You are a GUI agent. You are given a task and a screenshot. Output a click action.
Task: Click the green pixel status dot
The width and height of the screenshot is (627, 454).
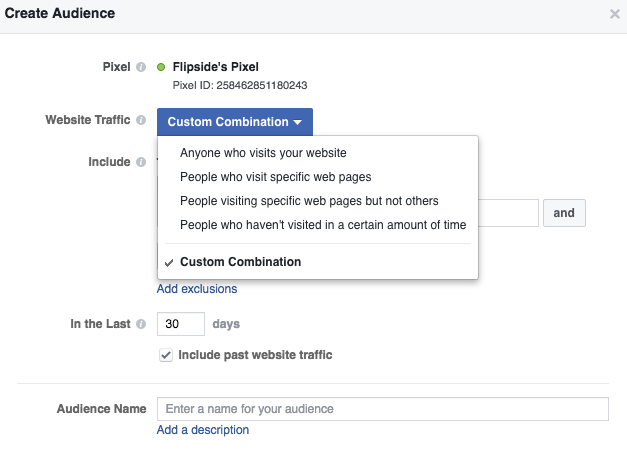tap(162, 68)
